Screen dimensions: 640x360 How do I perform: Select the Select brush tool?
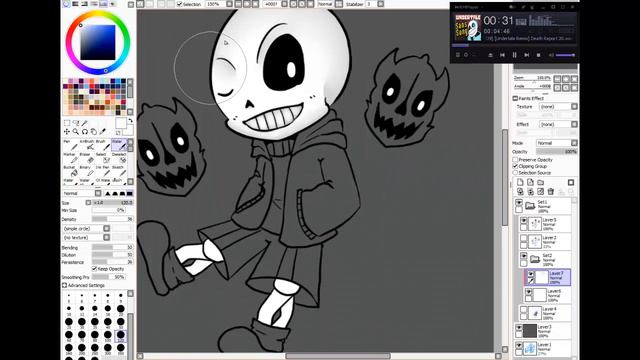click(x=102, y=158)
